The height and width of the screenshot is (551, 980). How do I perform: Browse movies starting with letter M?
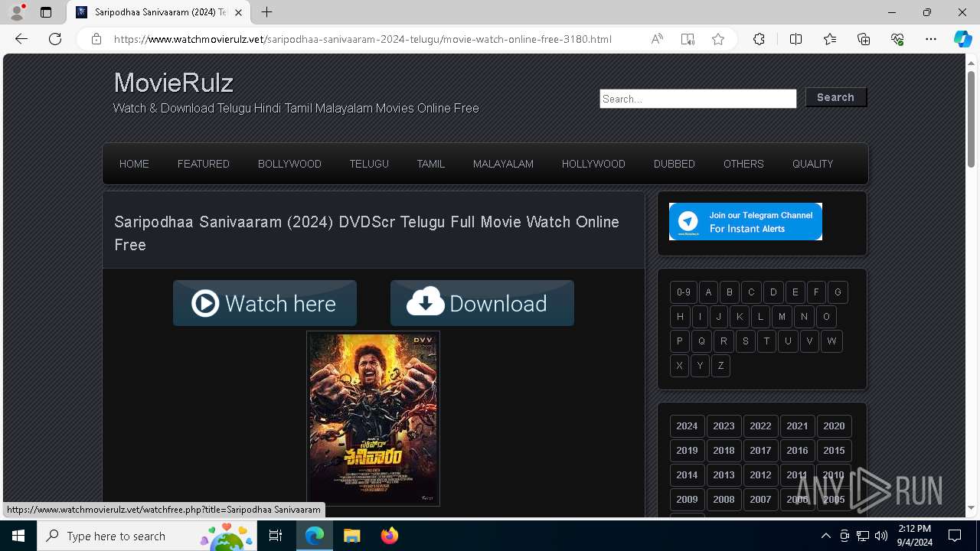point(782,317)
